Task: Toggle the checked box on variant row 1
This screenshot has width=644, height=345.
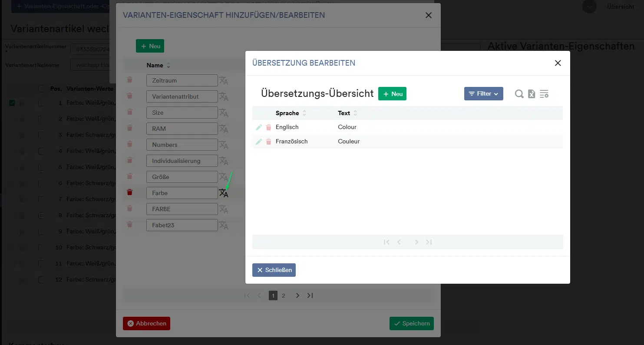Action: point(12,103)
